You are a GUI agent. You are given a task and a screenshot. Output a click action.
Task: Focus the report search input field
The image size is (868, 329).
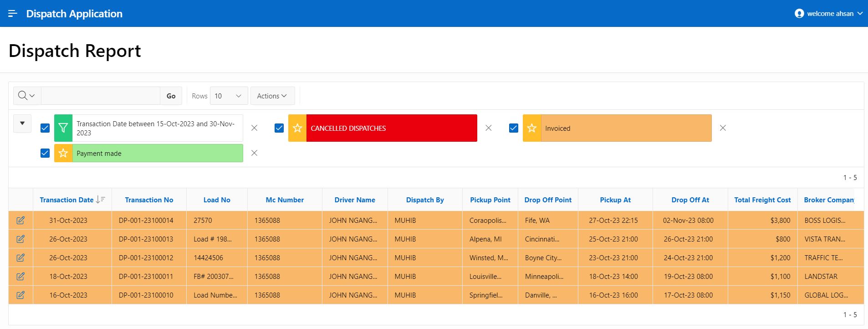point(100,96)
